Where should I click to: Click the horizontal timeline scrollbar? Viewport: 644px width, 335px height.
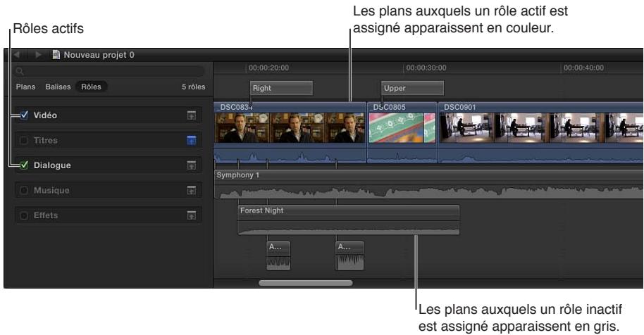306,283
